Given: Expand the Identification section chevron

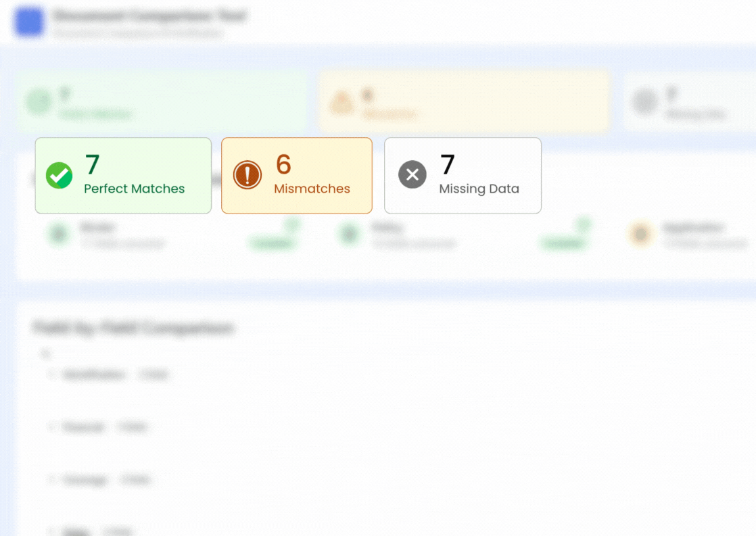Looking at the screenshot, I should click(51, 374).
